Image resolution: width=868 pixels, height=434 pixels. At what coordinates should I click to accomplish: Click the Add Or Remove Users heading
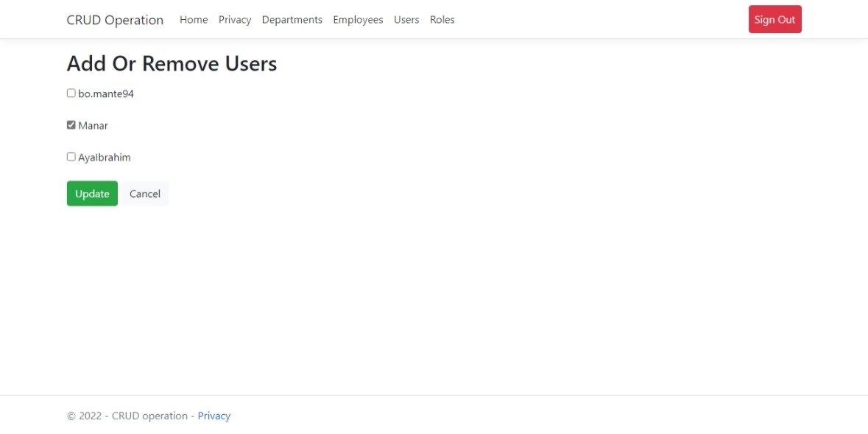[171, 63]
